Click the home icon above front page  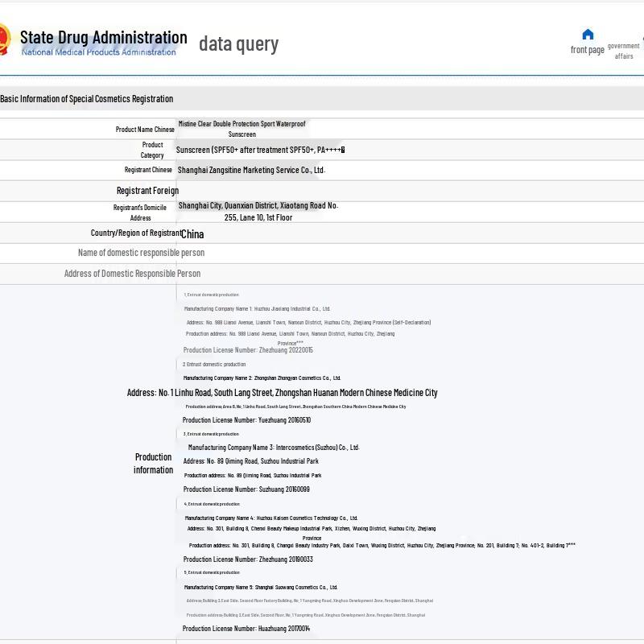click(588, 34)
